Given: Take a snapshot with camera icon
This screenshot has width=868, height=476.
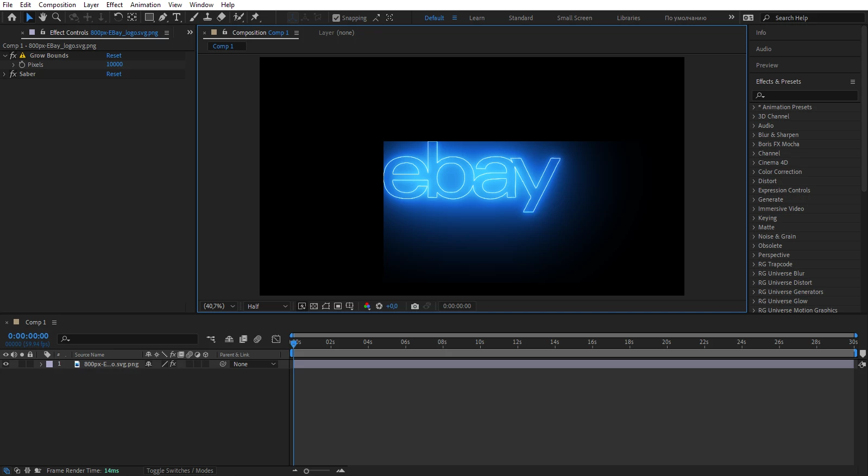Looking at the screenshot, I should point(415,306).
